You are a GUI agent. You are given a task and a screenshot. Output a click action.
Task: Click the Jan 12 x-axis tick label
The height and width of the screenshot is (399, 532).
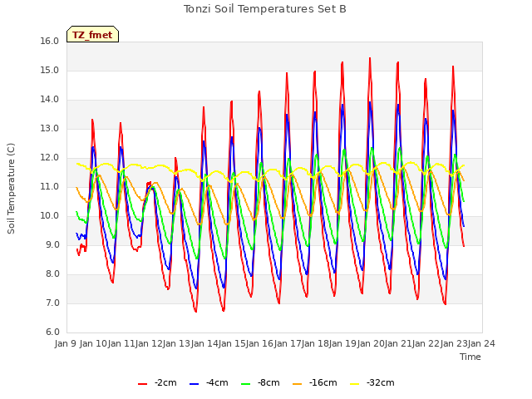click(x=149, y=343)
